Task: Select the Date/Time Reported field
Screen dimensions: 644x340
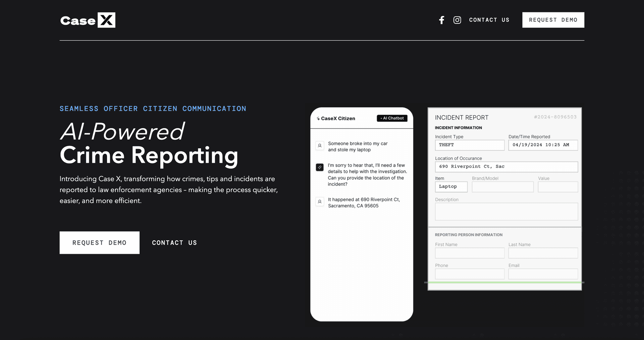Action: pos(543,145)
